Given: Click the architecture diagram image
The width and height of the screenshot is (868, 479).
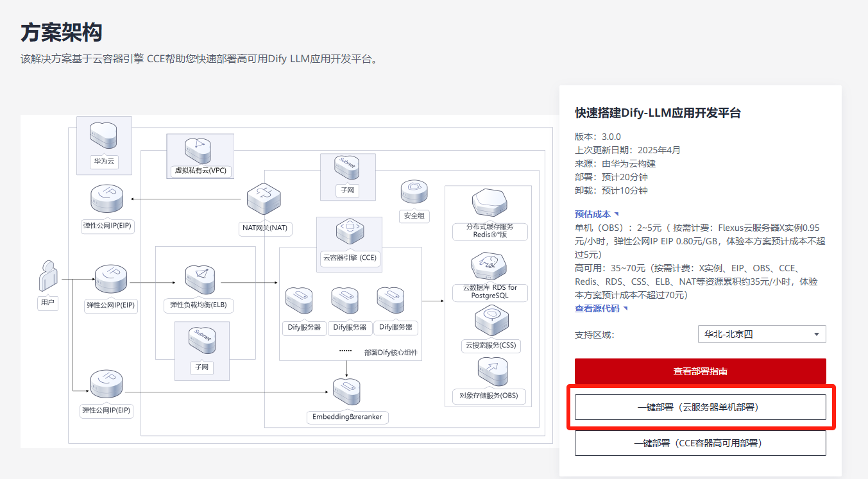Looking at the screenshot, I should click(x=289, y=282).
